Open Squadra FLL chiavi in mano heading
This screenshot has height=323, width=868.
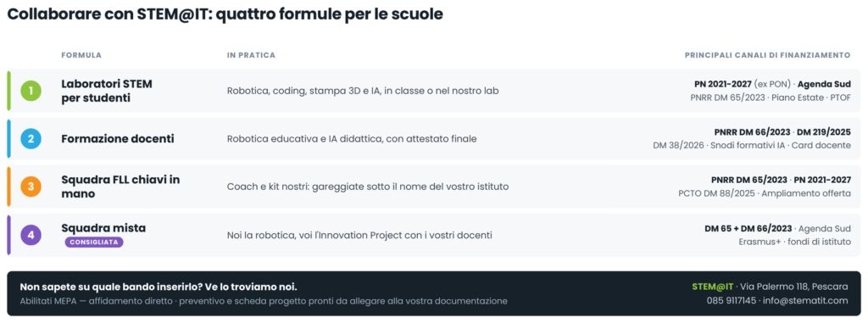pos(120,187)
